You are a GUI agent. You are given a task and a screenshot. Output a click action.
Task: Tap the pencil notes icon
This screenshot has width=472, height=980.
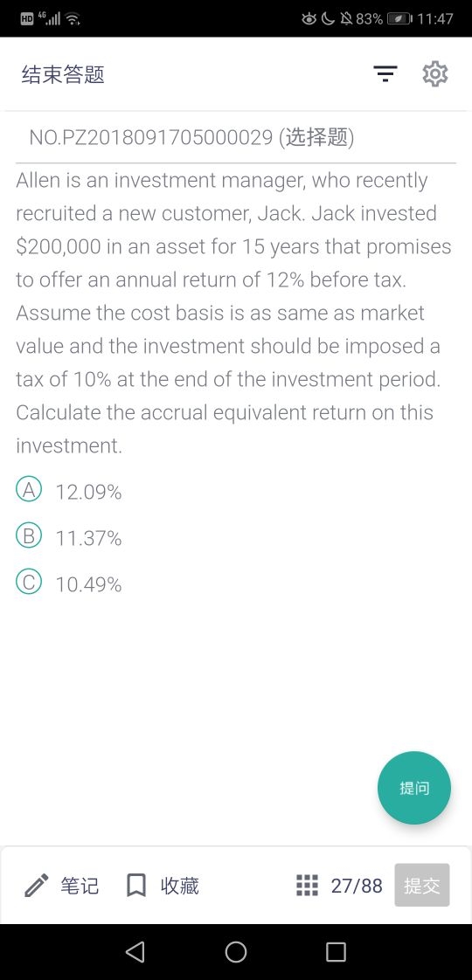(x=36, y=886)
